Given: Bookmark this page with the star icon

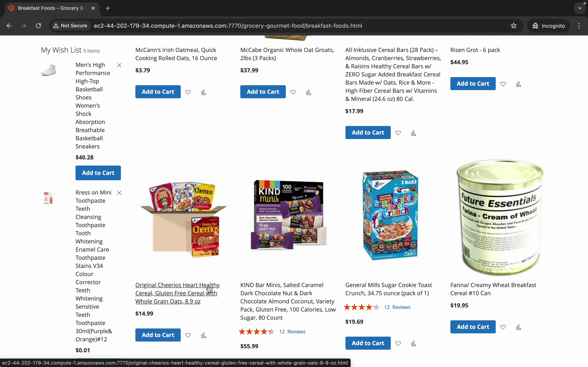Looking at the screenshot, I should 514,26.
